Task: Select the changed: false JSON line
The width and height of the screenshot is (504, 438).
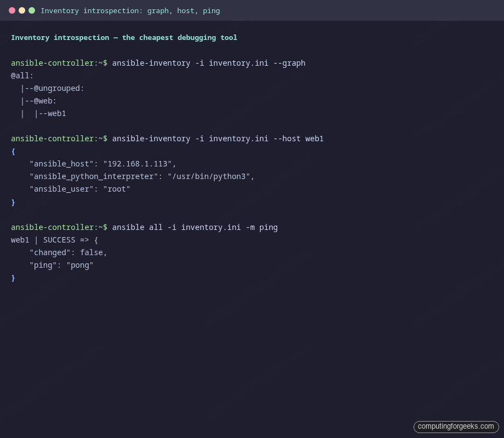Action: 68,252
